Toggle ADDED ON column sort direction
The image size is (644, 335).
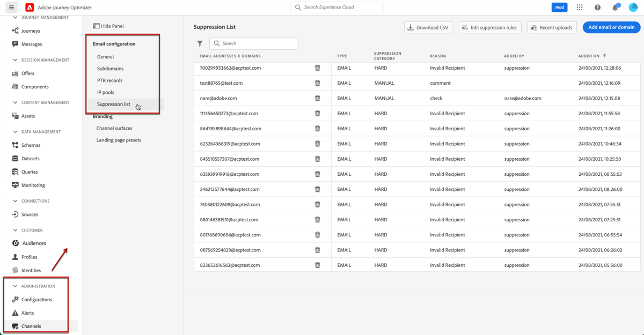(606, 56)
